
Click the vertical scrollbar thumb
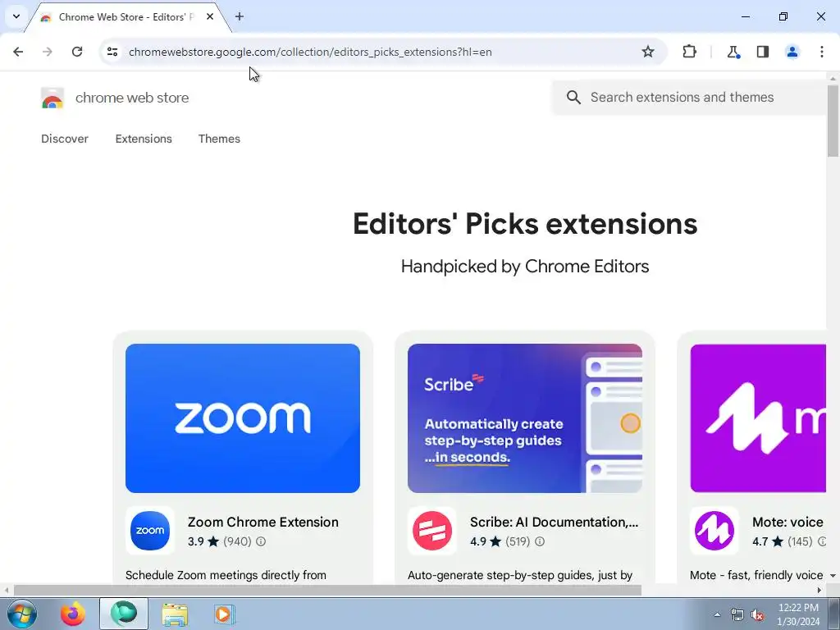(x=833, y=121)
